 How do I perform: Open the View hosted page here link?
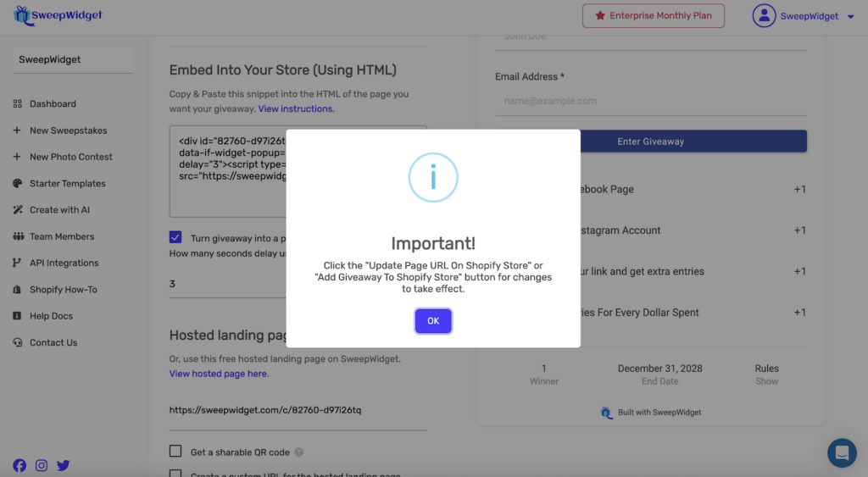point(219,374)
